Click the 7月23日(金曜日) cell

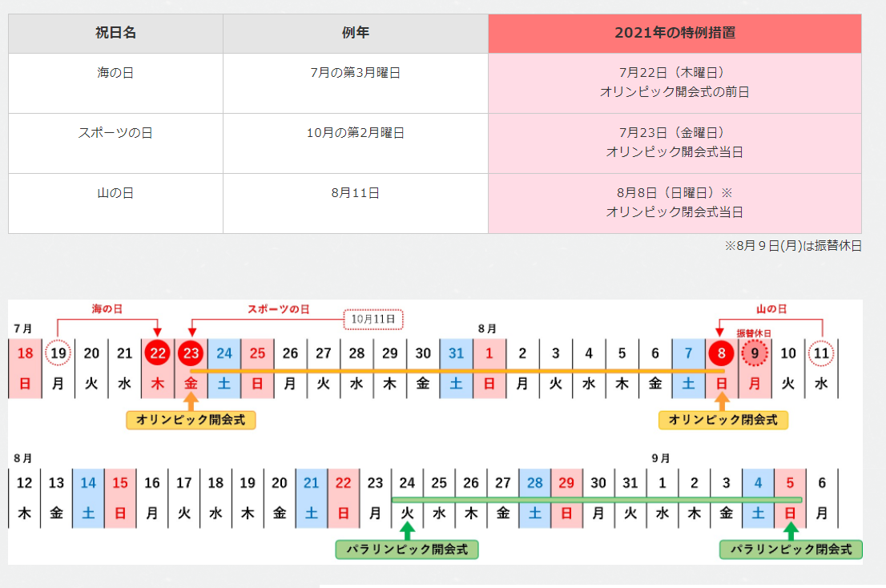click(x=675, y=143)
